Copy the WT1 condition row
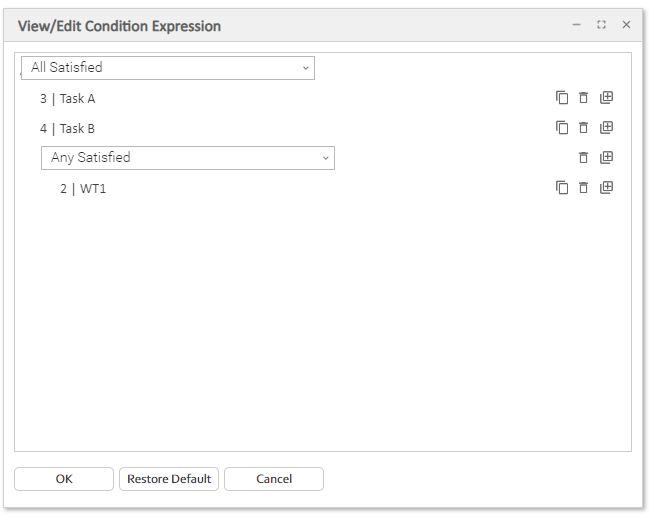The width and height of the screenshot is (649, 516). pyautogui.click(x=562, y=188)
